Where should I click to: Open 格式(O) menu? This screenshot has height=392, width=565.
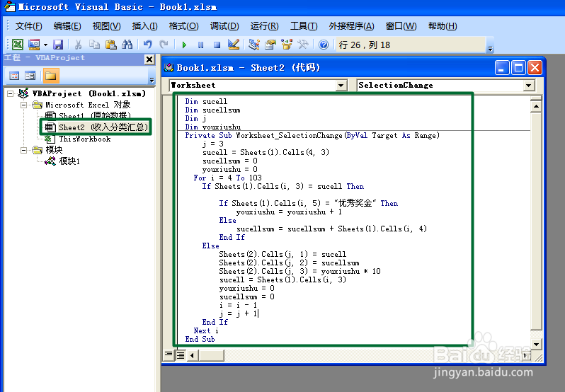(183, 26)
